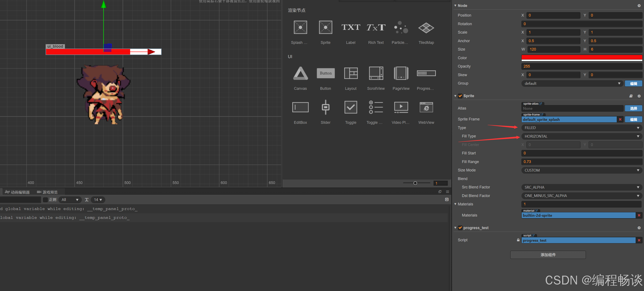The image size is (644, 291).
Task: Pick the ScrollView UI node icon
Action: 376,73
